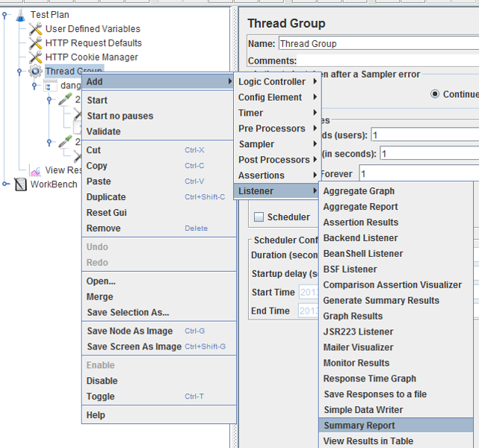Add Assertion Results listener
Screen dimensions: 479x448
pos(396,223)
